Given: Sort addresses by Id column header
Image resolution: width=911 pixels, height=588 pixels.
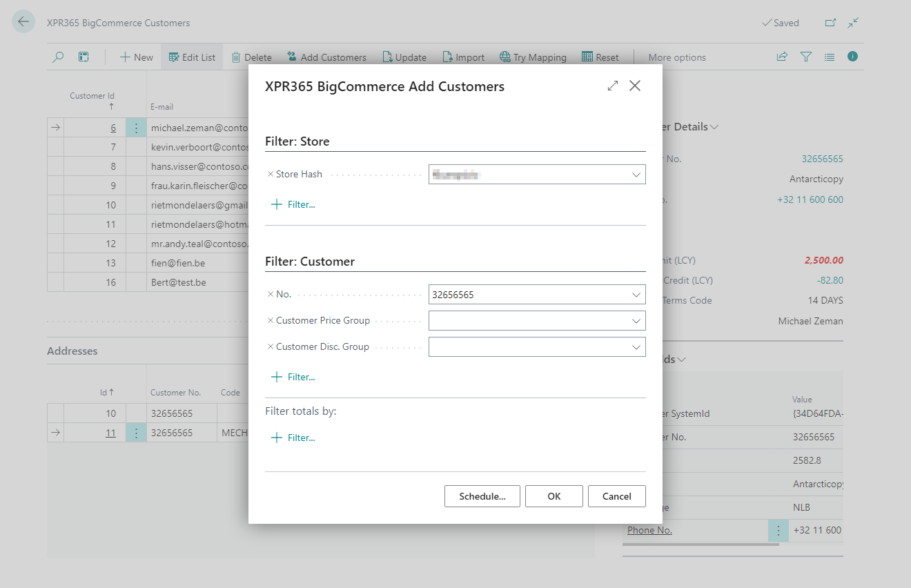Looking at the screenshot, I should coord(107,392).
